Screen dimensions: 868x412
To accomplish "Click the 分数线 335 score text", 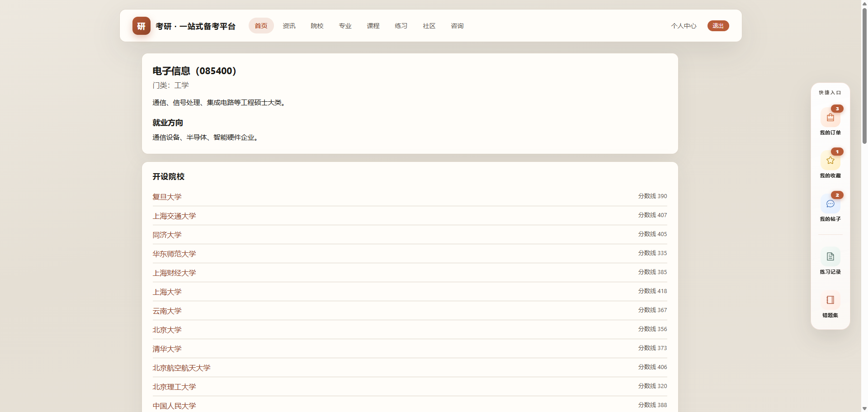I will 652,253.
